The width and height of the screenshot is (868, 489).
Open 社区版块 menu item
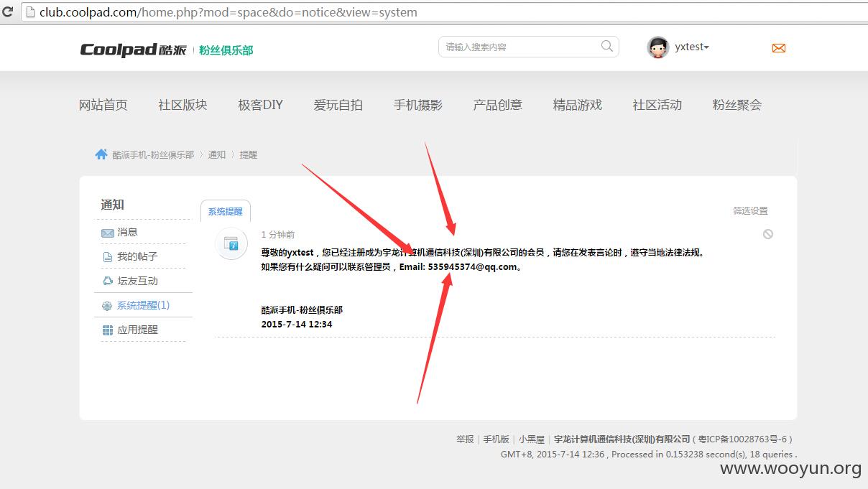tap(183, 105)
